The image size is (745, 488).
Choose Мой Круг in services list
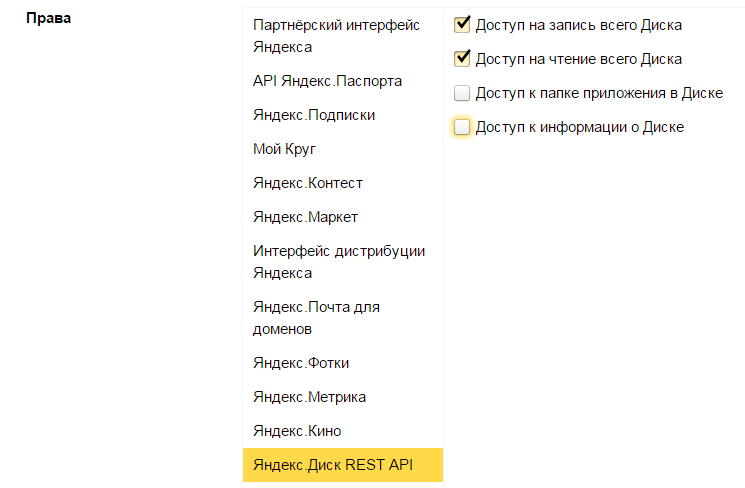(x=285, y=149)
